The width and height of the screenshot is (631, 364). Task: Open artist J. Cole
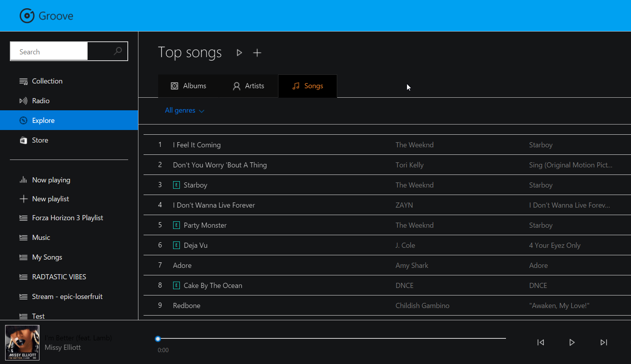405,245
